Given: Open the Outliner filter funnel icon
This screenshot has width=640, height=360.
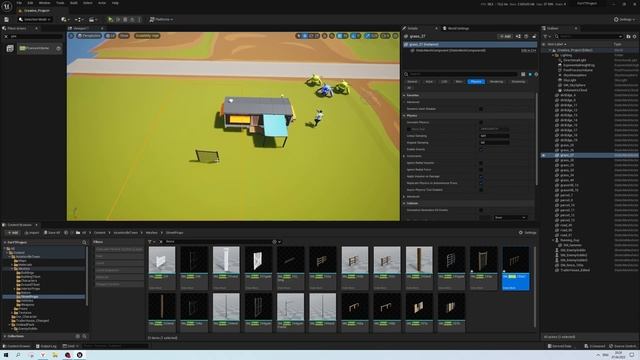Looking at the screenshot, I should coord(546,36).
